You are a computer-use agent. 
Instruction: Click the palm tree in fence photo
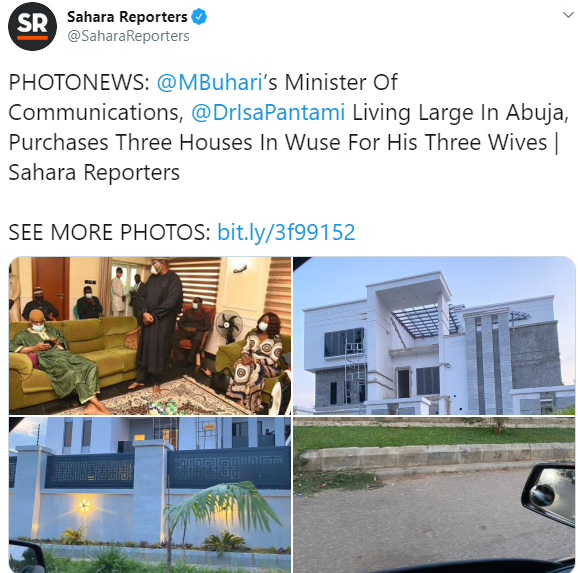(217, 522)
